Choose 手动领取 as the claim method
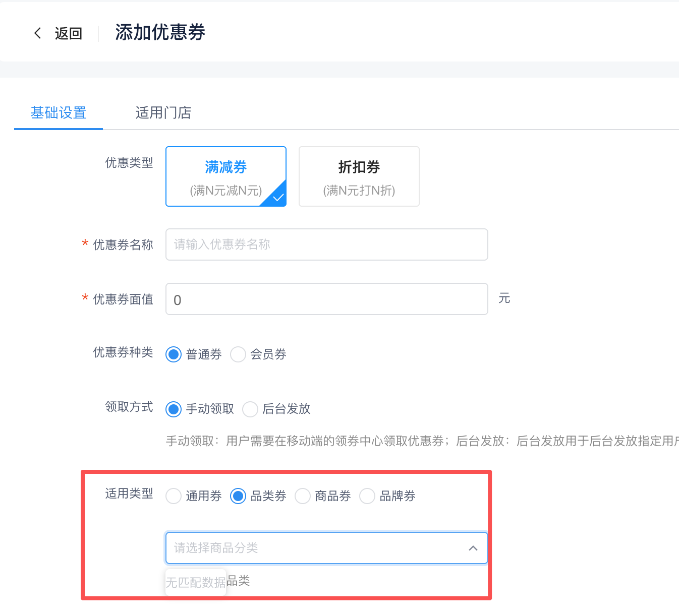 point(174,409)
